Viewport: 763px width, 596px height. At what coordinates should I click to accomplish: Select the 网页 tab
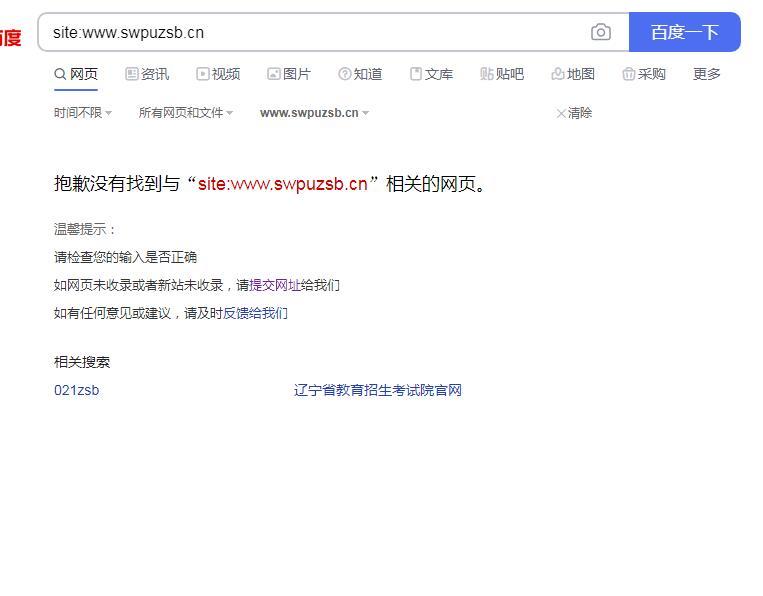pyautogui.click(x=76, y=74)
